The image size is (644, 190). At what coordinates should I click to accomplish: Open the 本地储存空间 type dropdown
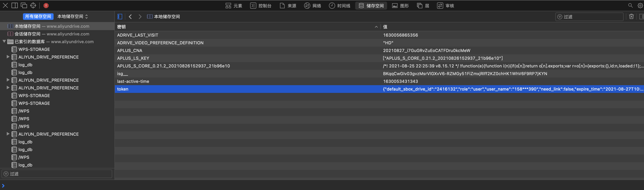72,17
